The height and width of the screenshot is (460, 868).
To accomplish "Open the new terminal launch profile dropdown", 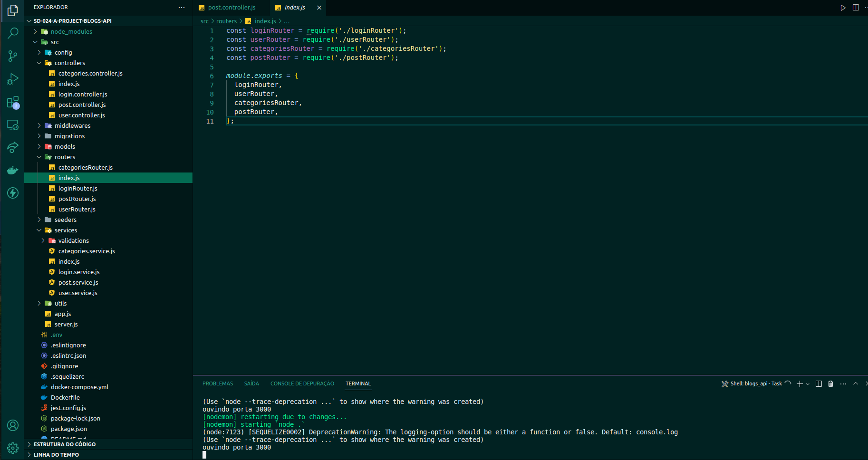I will (x=807, y=383).
